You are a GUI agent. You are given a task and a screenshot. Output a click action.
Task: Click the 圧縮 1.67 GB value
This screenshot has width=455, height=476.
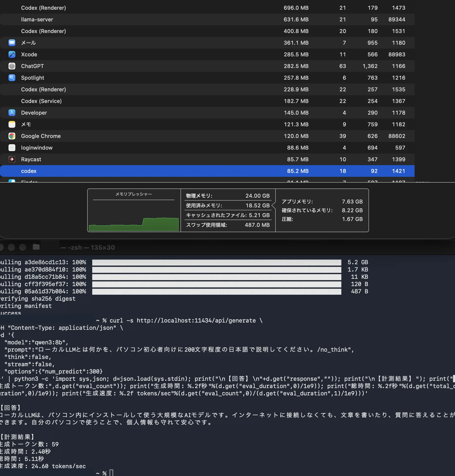click(x=352, y=219)
